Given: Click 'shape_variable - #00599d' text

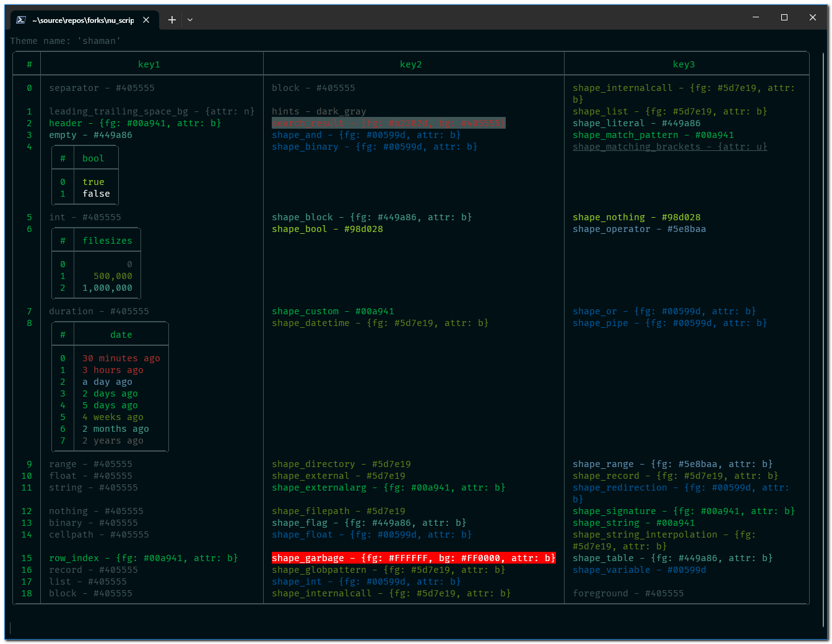Looking at the screenshot, I should coord(639,570).
